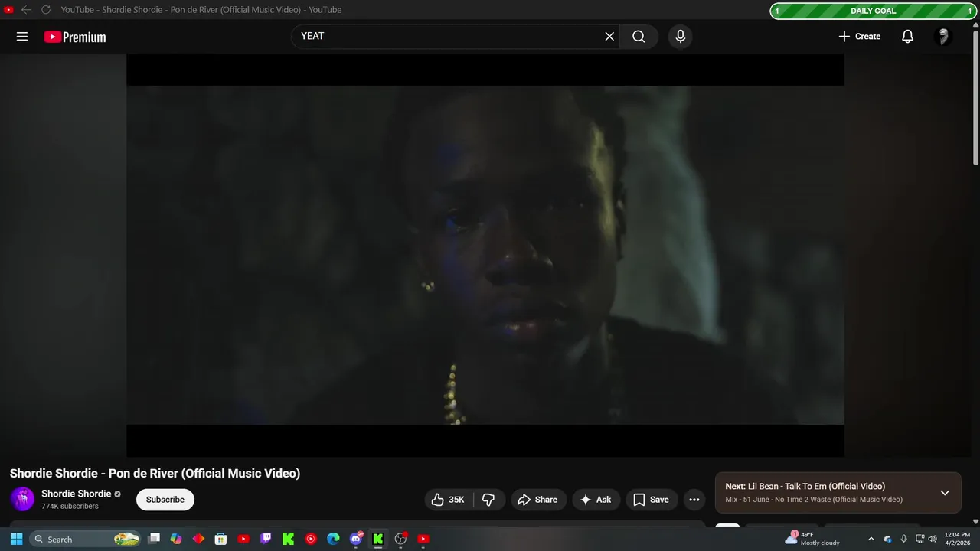980x551 pixels.
Task: Open the clock showing 12:04 PM
Action: coord(957,539)
